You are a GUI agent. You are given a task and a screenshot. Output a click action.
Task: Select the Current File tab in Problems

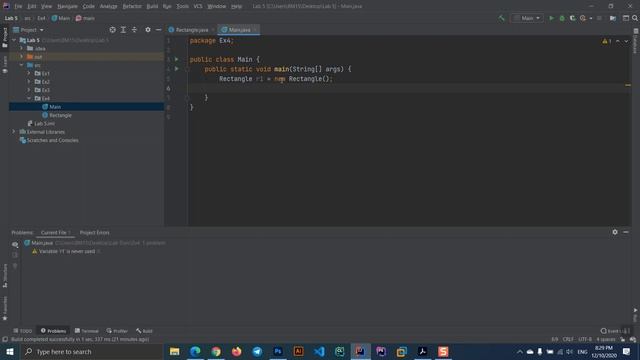pos(55,232)
